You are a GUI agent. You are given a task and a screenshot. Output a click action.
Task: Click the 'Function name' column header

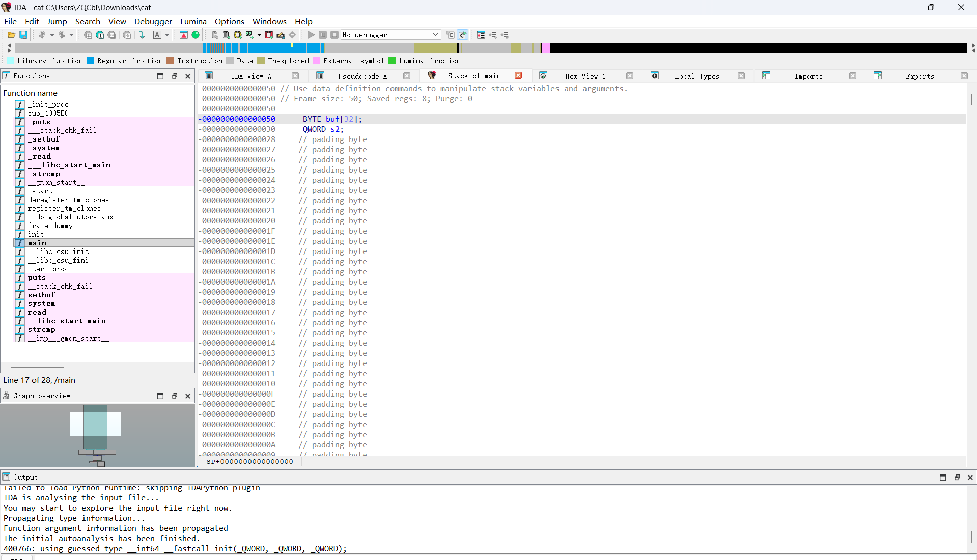30,93
